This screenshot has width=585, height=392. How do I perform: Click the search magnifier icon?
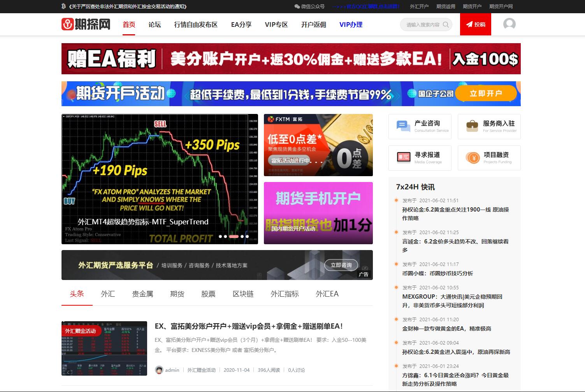(x=446, y=24)
